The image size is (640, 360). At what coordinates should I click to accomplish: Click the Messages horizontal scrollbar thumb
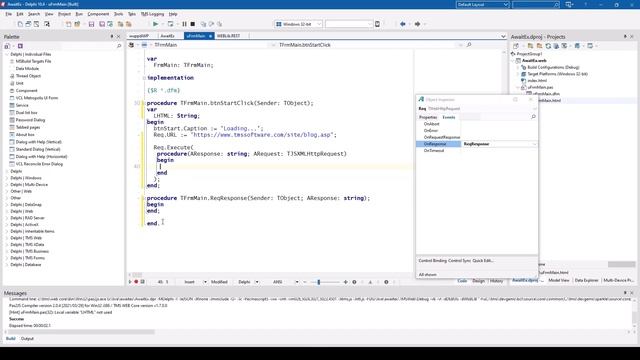[82, 332]
